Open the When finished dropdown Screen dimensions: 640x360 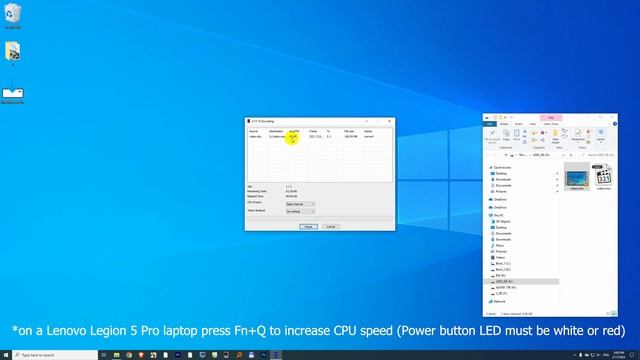point(300,211)
